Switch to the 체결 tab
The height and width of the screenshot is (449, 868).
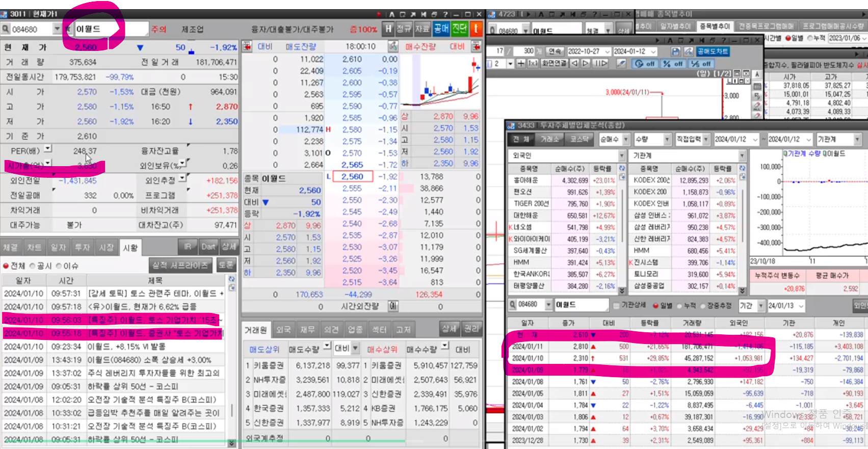[x=10, y=247]
